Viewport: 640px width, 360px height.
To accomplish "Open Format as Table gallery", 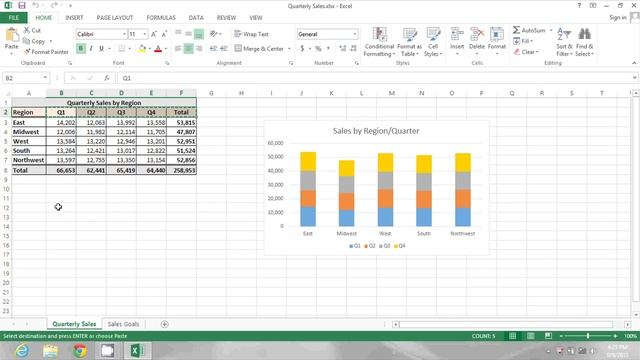I will coord(409,42).
